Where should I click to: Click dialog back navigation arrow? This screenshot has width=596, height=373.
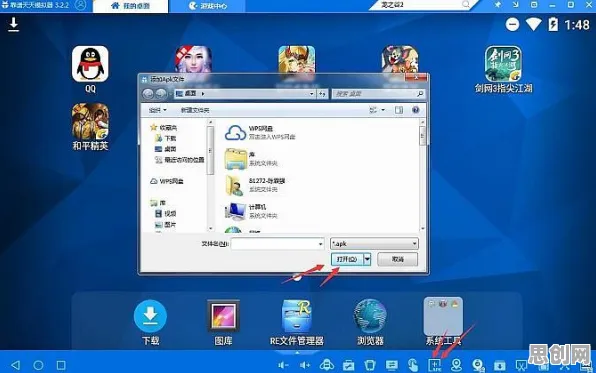click(148, 93)
